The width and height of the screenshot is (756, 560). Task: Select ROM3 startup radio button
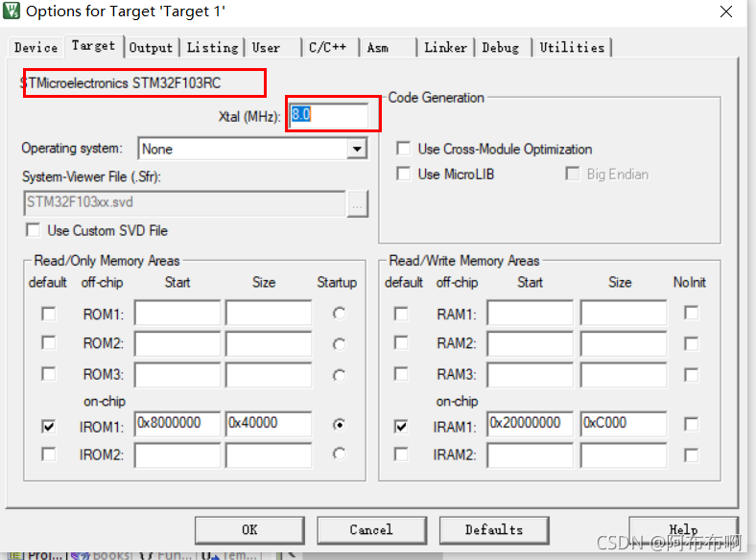click(339, 375)
